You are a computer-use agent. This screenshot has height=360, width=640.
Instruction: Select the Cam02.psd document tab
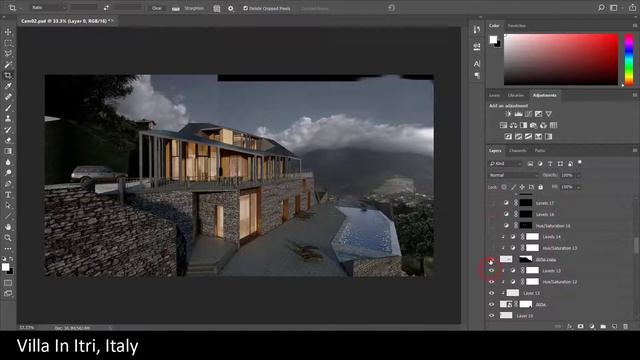pyautogui.click(x=67, y=21)
